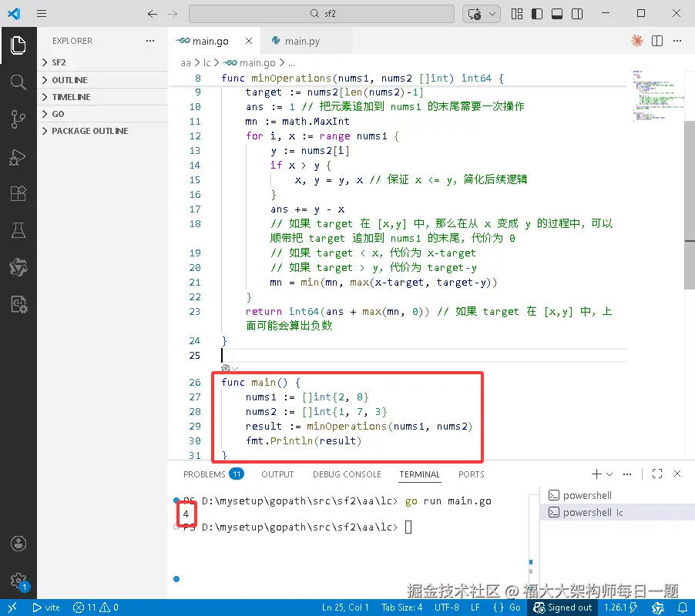Click the editor vertical scrollbar

click(x=690, y=205)
